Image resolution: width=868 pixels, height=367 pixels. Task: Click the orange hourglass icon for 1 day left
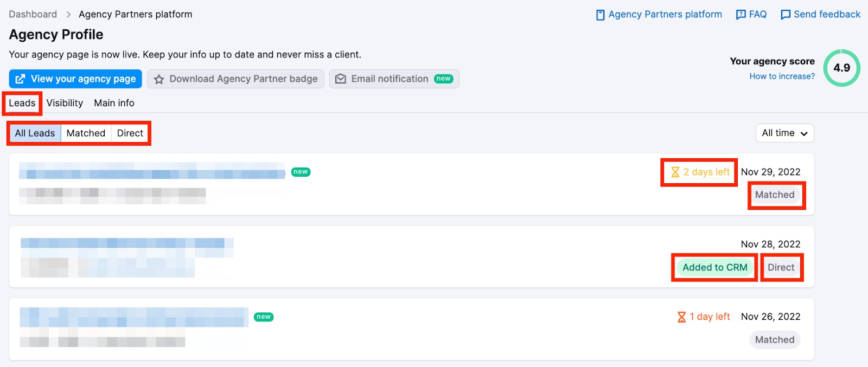pos(681,317)
